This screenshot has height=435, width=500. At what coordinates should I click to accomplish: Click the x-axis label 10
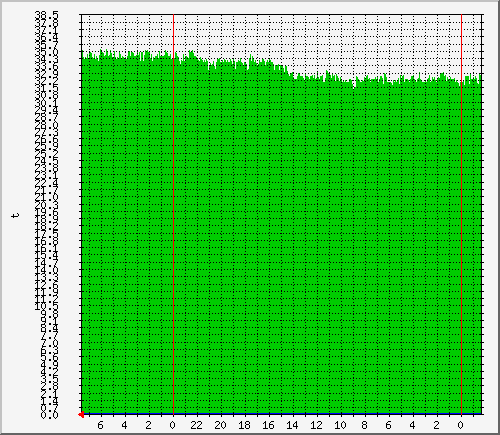pyautogui.click(x=340, y=425)
